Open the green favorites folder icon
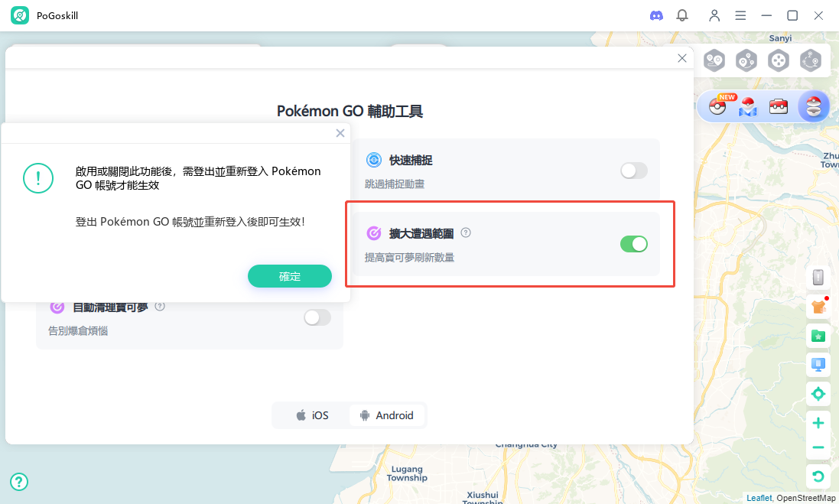839x504 pixels. [x=818, y=336]
